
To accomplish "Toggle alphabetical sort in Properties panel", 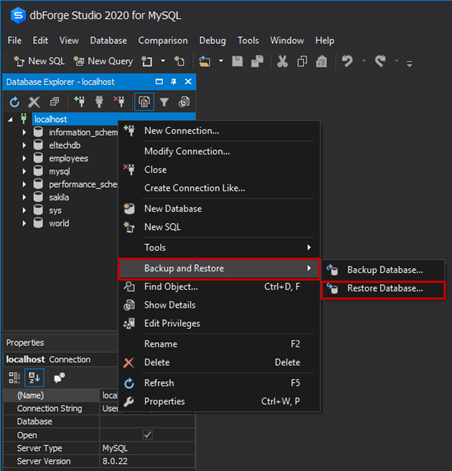I will coord(34,378).
